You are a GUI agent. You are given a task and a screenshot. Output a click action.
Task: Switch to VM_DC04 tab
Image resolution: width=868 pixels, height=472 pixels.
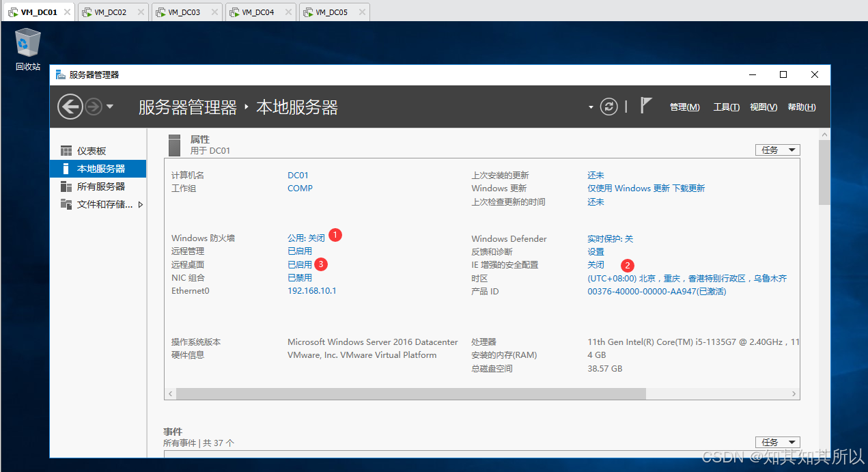click(260, 12)
